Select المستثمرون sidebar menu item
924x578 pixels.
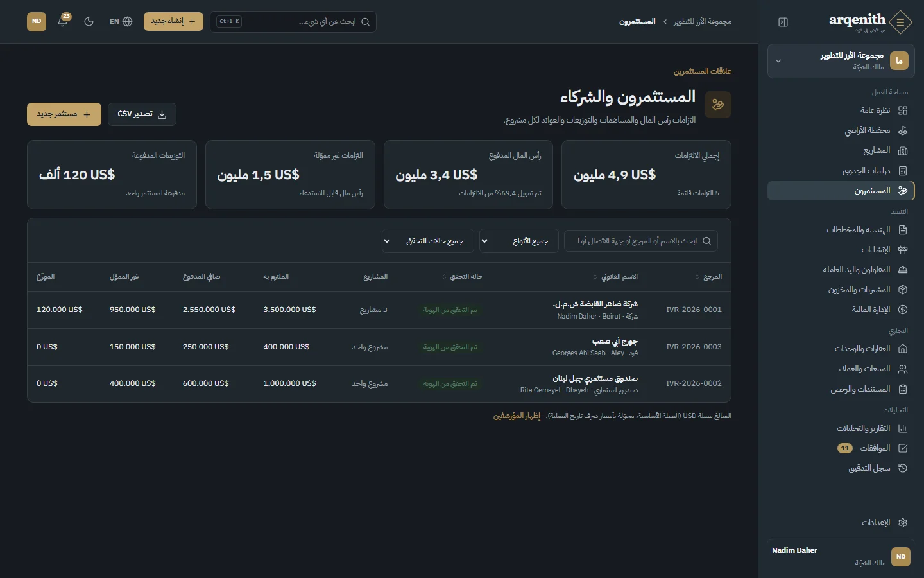(841, 191)
